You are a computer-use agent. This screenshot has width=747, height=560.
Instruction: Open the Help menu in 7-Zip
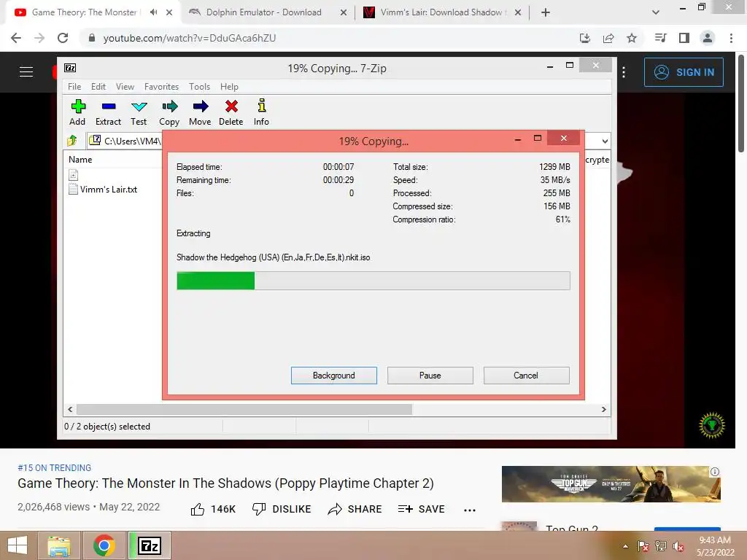coord(229,87)
